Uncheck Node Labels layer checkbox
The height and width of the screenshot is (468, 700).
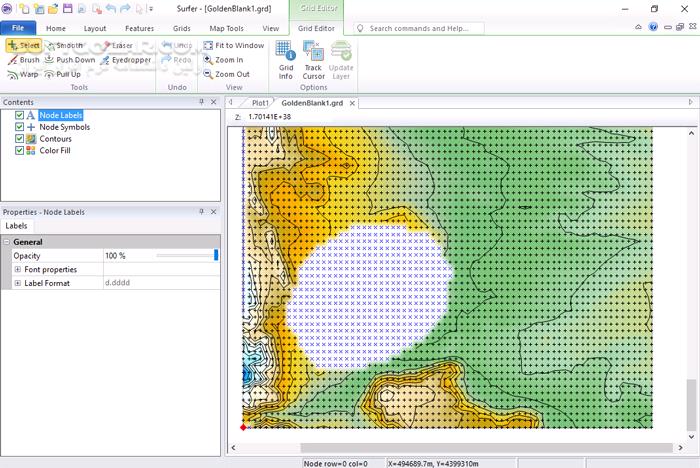pyautogui.click(x=20, y=116)
